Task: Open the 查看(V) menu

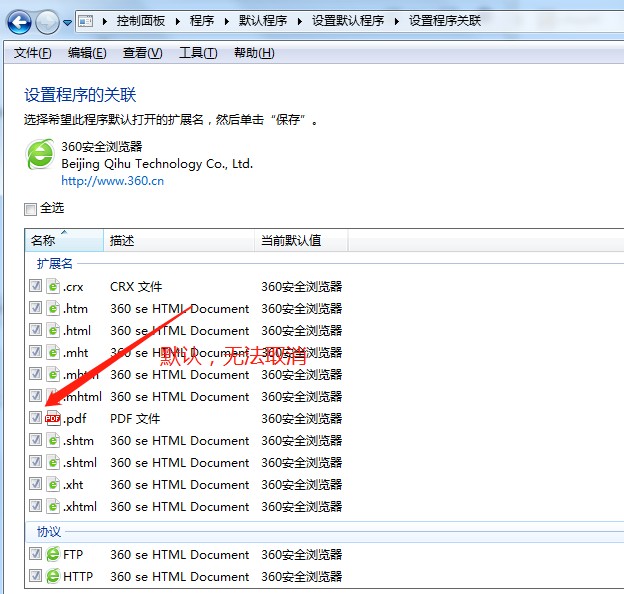Action: coord(142,53)
